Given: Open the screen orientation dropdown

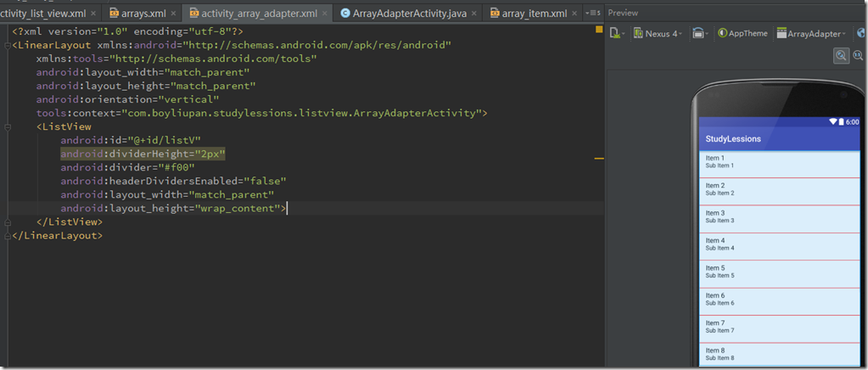Looking at the screenshot, I should 700,33.
